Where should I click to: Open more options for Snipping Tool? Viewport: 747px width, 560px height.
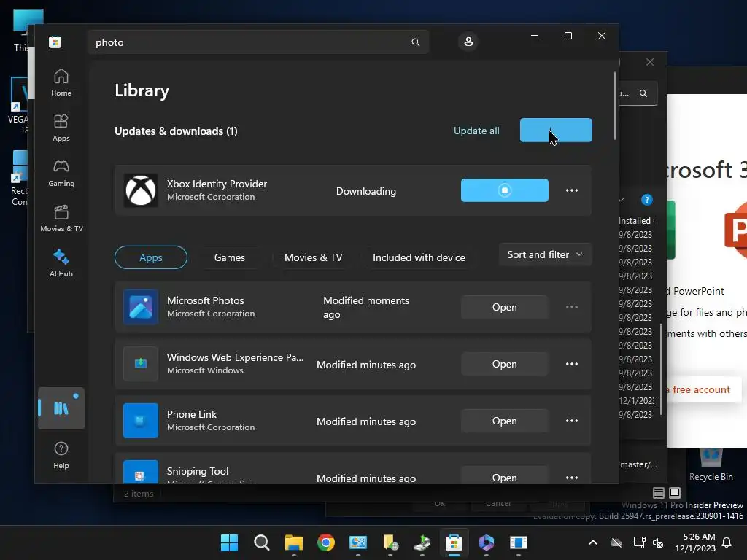point(572,477)
